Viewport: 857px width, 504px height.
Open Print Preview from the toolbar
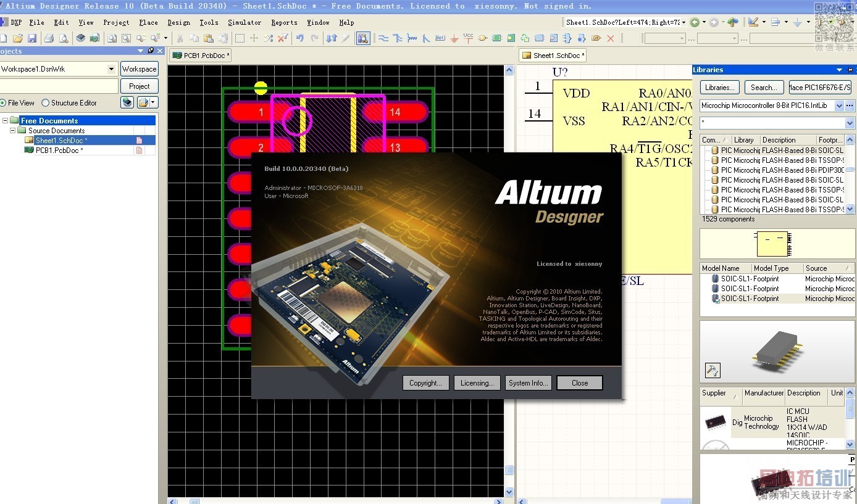tap(64, 38)
